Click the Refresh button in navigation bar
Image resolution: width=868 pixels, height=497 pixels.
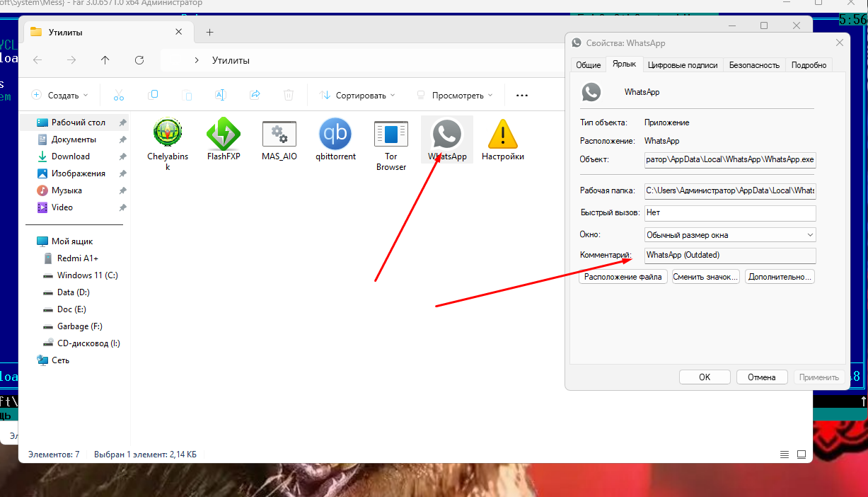(139, 60)
